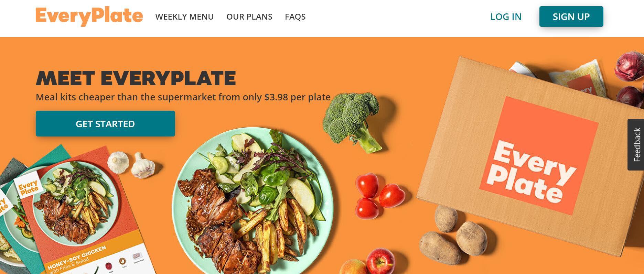Go to Our Plans
The image size is (644, 274).
point(249,17)
